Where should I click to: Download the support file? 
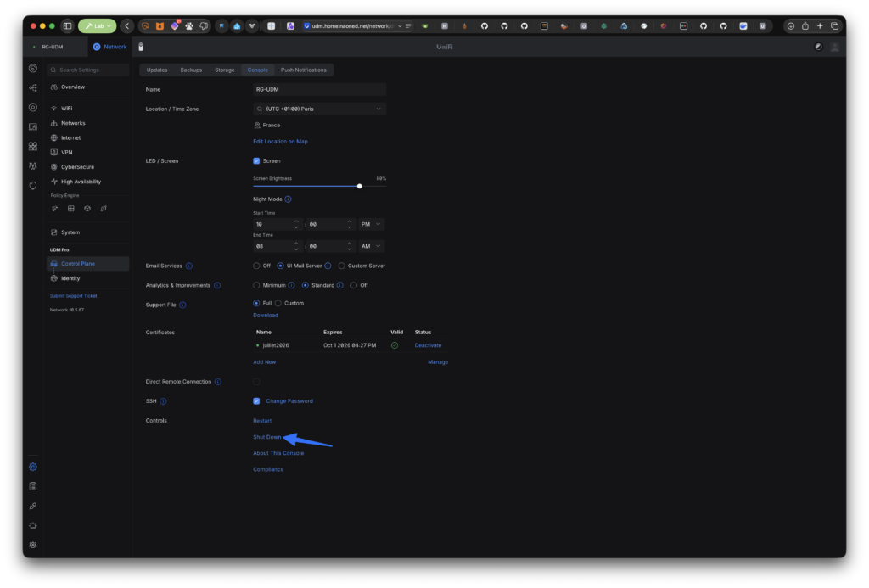point(266,316)
